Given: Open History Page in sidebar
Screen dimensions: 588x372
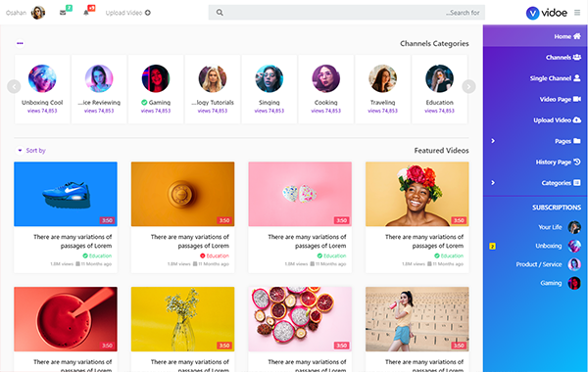Looking at the screenshot, I should click(535, 163).
